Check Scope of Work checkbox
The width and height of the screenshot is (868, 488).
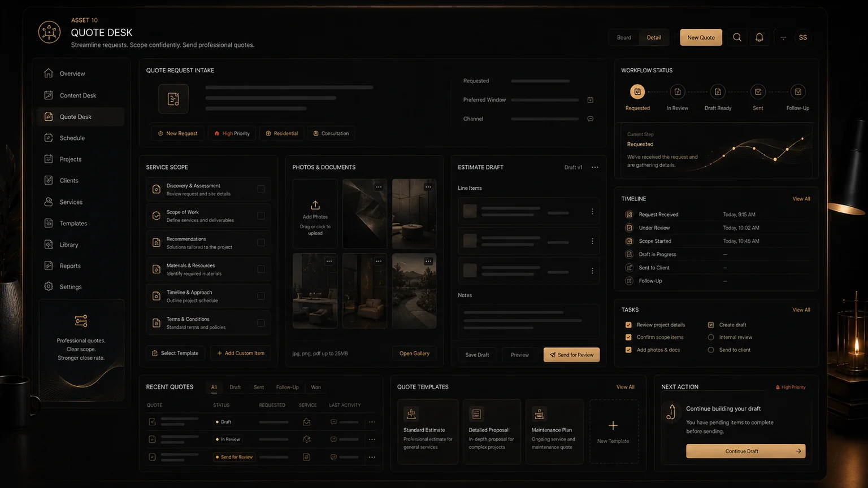pyautogui.click(x=261, y=216)
